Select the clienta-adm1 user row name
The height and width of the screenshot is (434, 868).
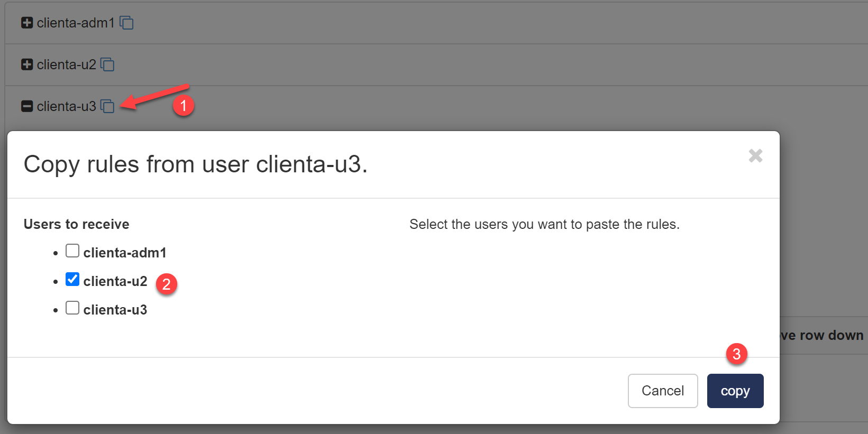click(x=76, y=23)
